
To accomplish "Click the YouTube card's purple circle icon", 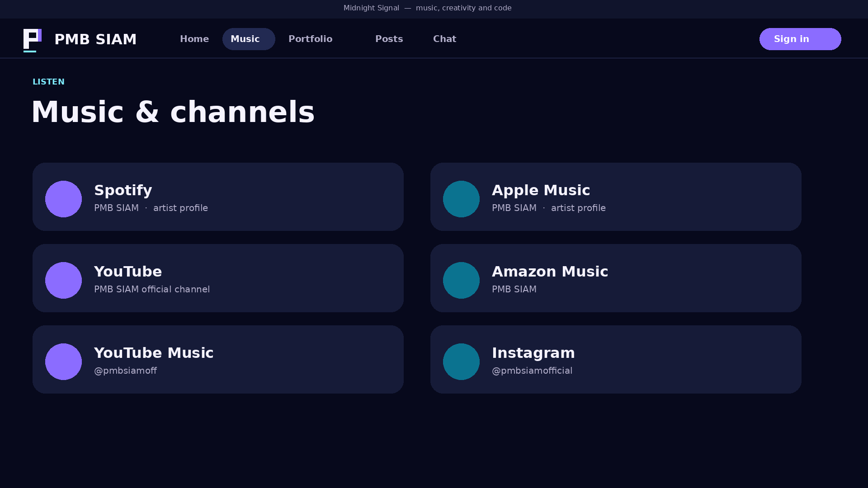I will click(63, 280).
